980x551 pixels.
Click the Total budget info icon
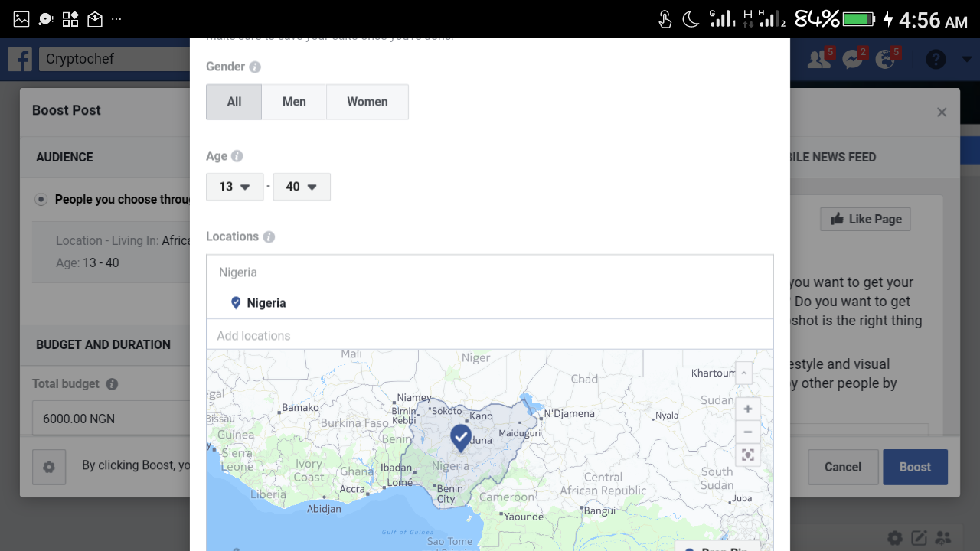(112, 384)
